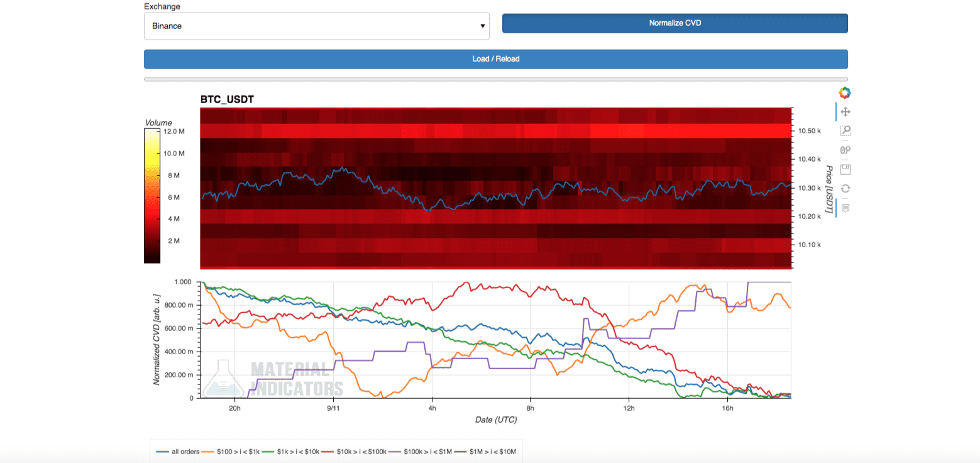This screenshot has height=463, width=980.
Task: Activate the Box Zoom tool
Action: [x=845, y=131]
